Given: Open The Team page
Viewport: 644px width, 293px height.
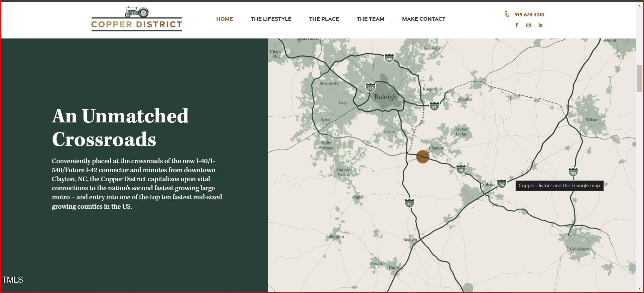Looking at the screenshot, I should pos(370,19).
